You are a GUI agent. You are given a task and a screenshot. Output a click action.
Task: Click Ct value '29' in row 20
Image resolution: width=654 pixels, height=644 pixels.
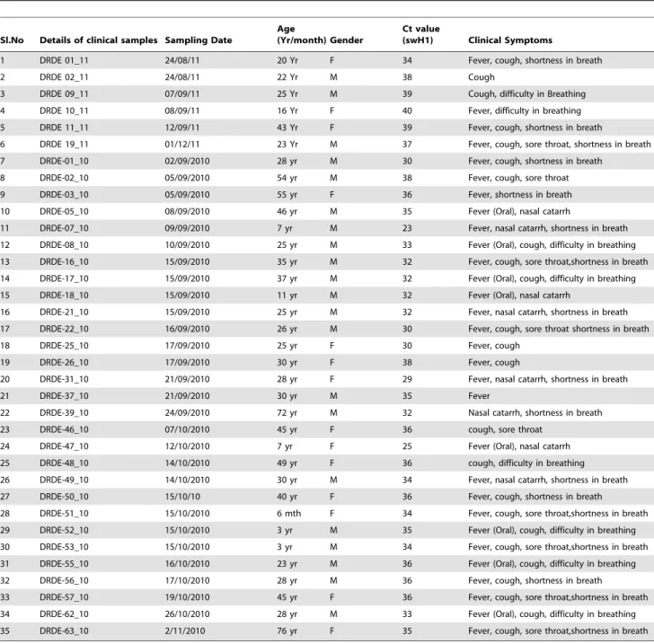point(407,379)
